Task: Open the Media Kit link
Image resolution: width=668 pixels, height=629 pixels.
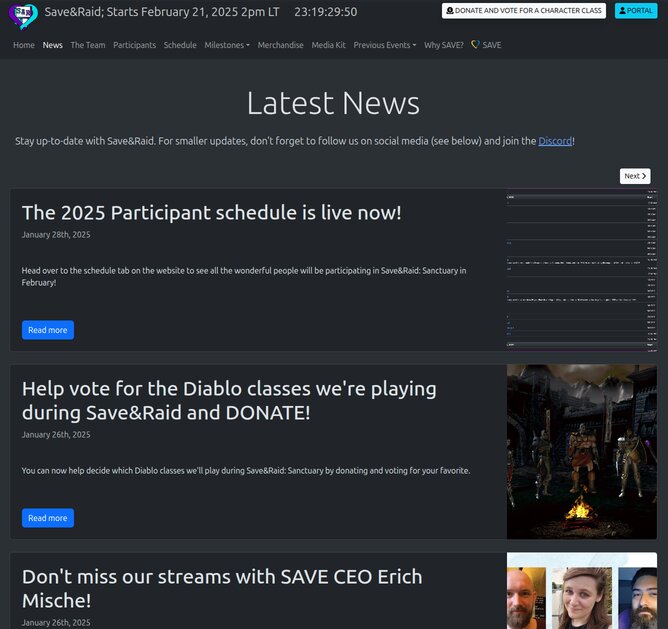Action: pos(328,45)
